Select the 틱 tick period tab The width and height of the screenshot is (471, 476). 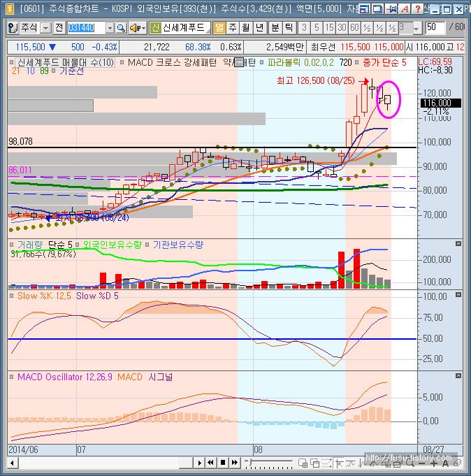(x=289, y=28)
